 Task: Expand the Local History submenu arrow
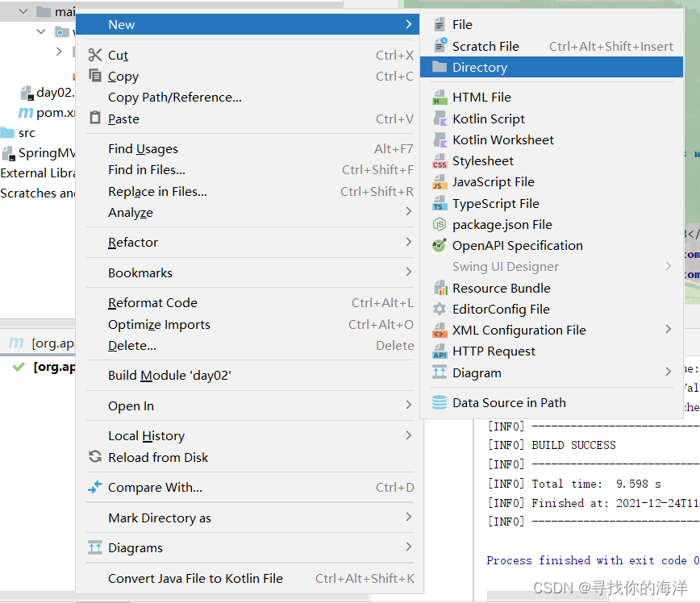tap(409, 435)
